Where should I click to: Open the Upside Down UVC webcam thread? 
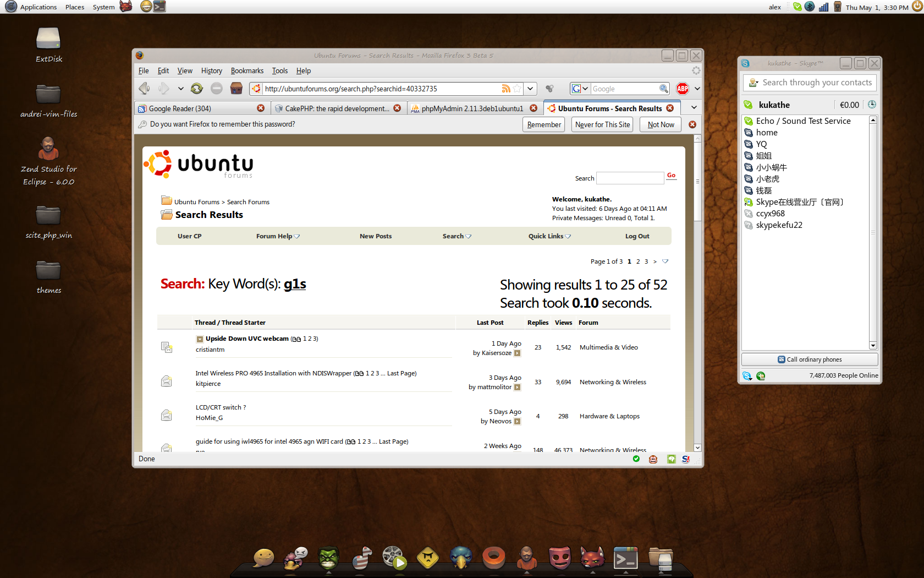(247, 339)
